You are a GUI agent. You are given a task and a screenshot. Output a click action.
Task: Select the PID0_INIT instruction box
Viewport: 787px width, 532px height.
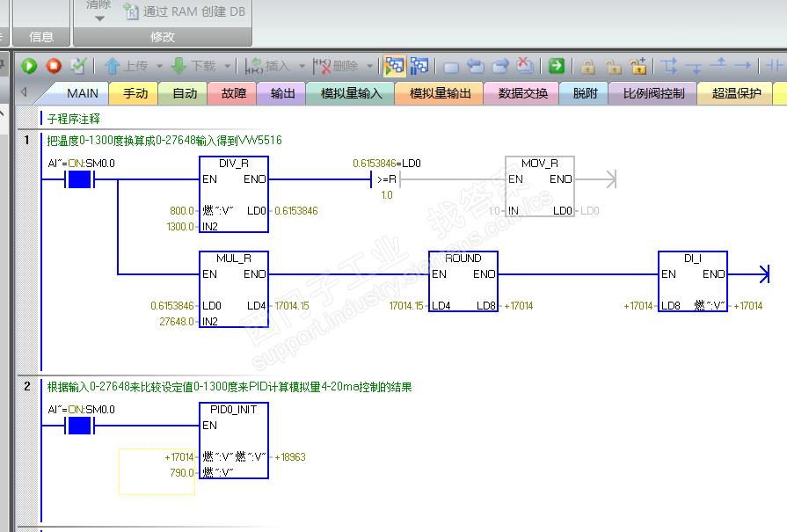234,441
